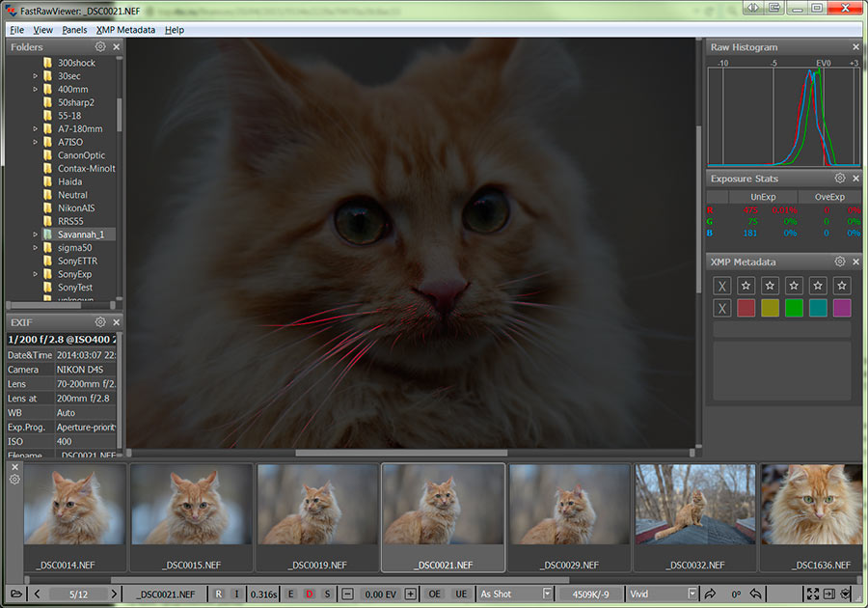Select the SonyETTR folder in the tree
The height and width of the screenshot is (608, 868).
point(77,261)
